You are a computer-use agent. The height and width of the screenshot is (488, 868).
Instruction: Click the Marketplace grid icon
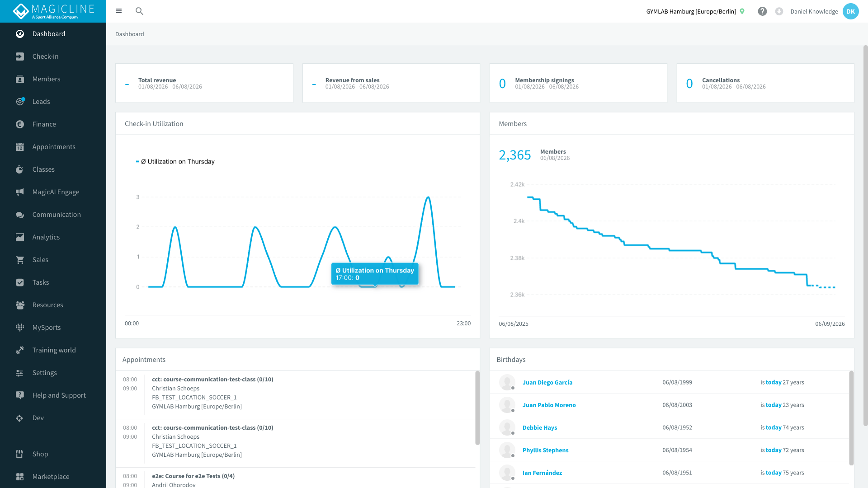click(20, 477)
